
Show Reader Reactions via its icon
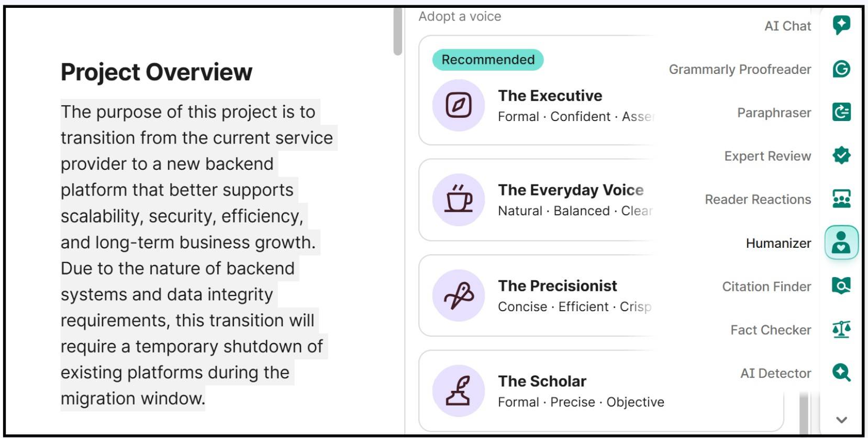click(x=841, y=199)
